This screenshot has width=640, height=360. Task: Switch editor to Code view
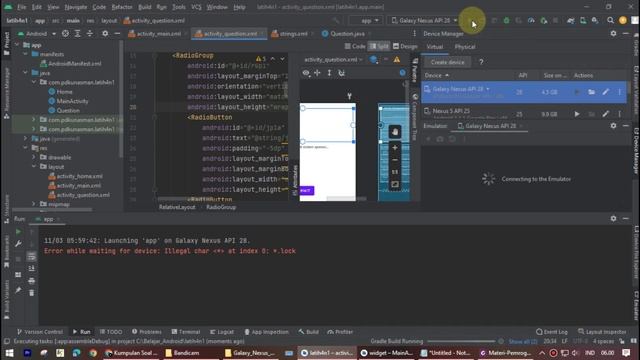click(x=355, y=47)
